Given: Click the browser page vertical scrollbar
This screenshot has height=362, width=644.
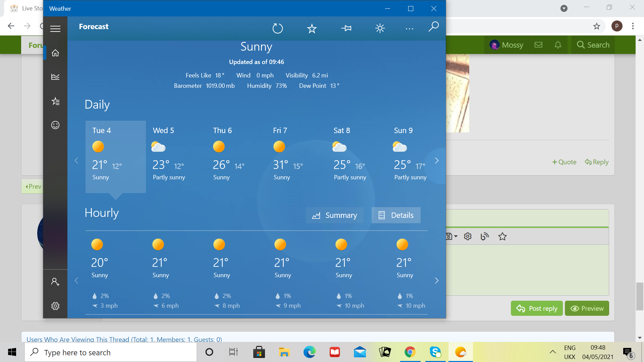Looking at the screenshot, I should coord(640,297).
